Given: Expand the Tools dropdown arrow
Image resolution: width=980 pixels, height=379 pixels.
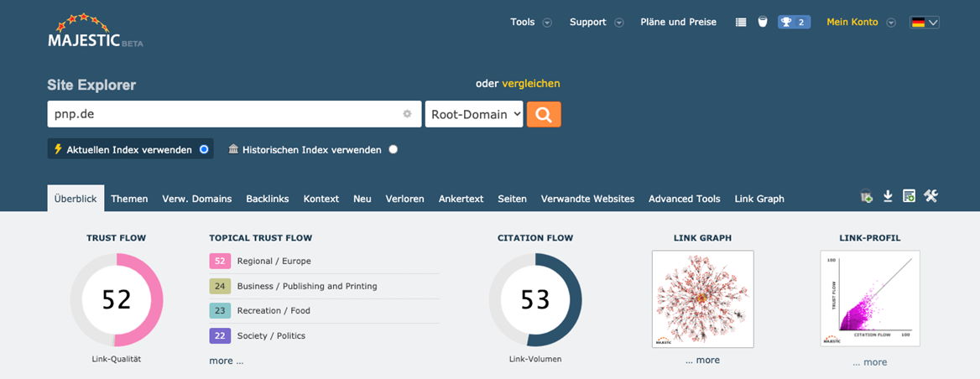Looking at the screenshot, I should tap(547, 23).
